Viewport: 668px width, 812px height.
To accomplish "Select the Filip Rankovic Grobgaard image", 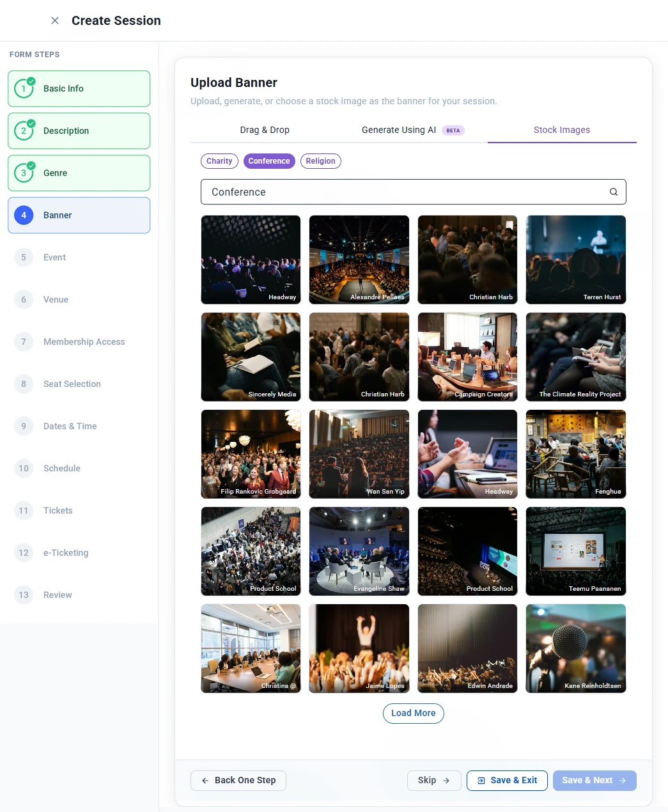I will (x=251, y=454).
